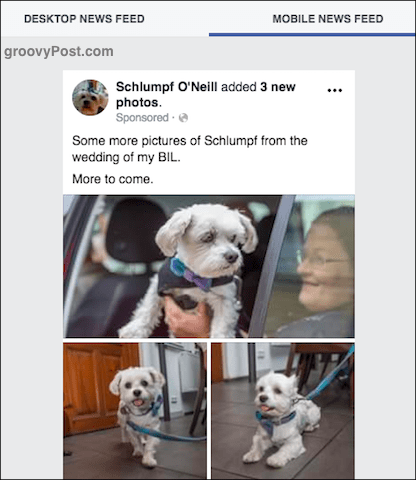Screen dimensions: 416x480
Task: Click the blue leash in the bottom-right photo
Action: point(330,375)
